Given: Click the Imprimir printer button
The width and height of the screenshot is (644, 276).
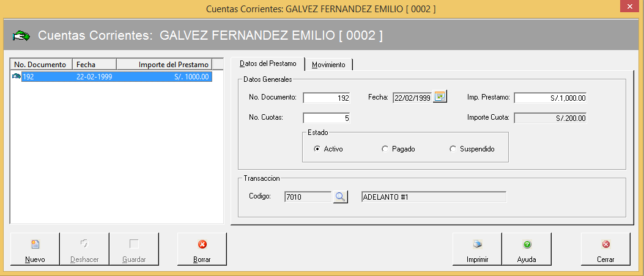Looking at the screenshot, I should (x=477, y=249).
